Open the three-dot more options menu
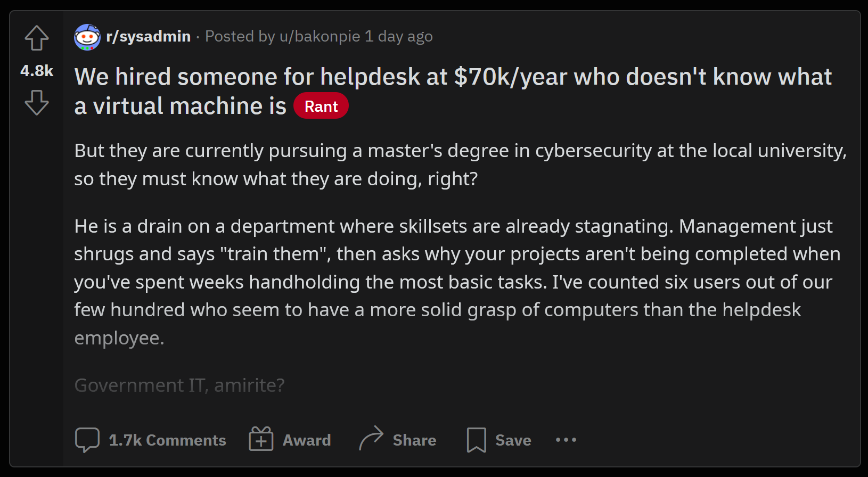 pos(566,440)
